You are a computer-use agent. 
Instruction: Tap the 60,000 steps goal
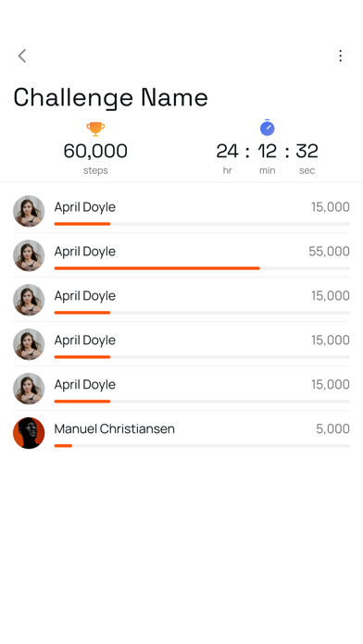(x=95, y=151)
